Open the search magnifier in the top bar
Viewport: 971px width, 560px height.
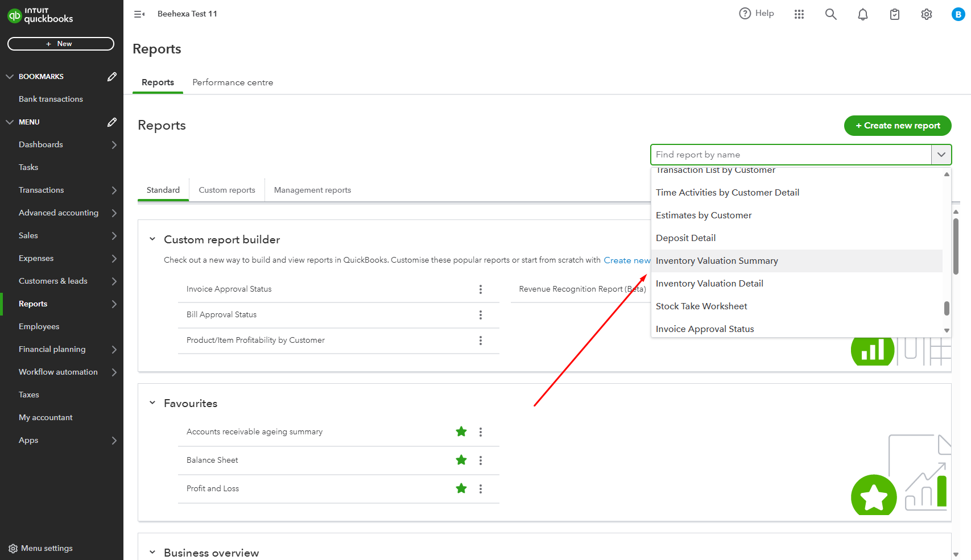[x=830, y=14]
